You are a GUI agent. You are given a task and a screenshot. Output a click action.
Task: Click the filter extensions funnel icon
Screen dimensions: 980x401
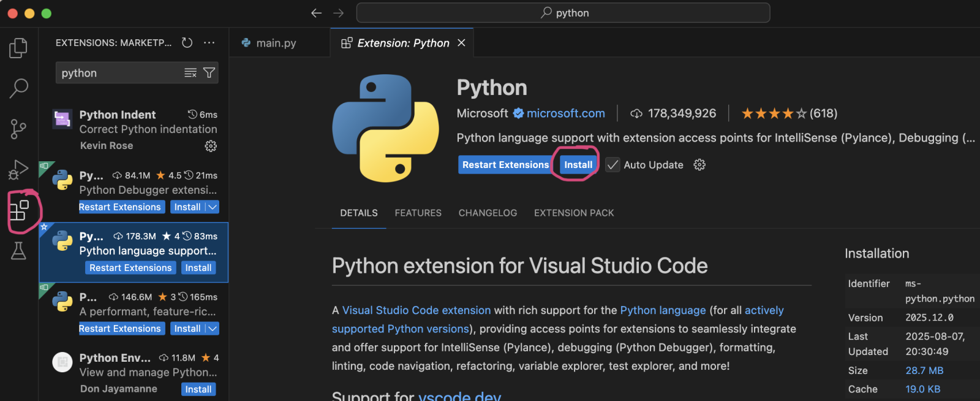click(x=209, y=73)
